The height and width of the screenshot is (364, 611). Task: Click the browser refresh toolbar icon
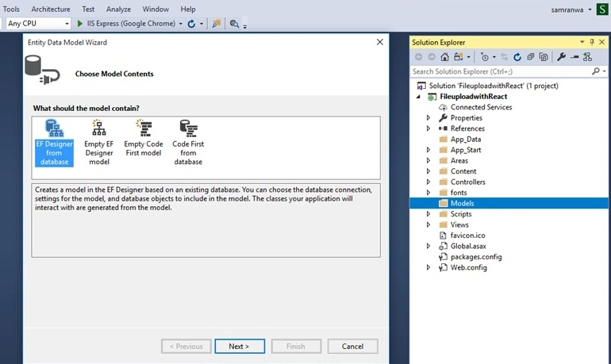coord(191,24)
